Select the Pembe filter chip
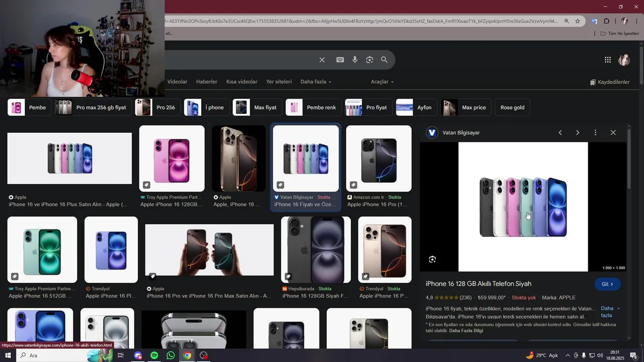 (30, 108)
